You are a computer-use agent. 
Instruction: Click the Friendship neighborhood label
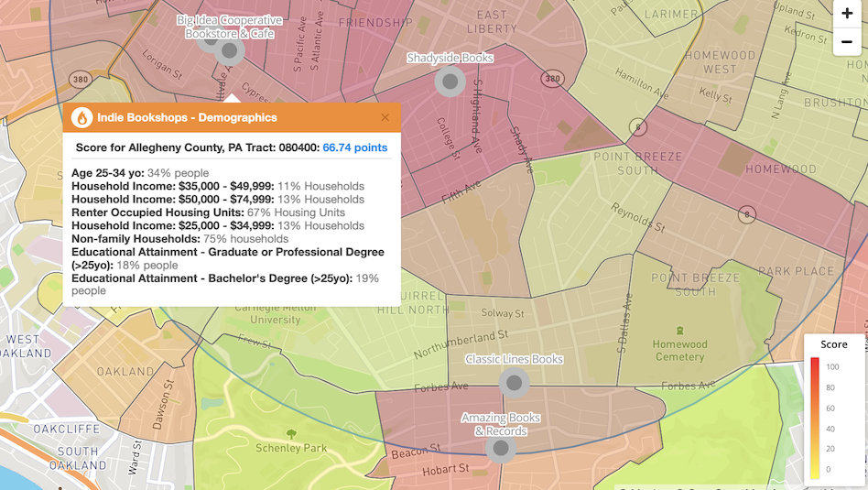374,21
